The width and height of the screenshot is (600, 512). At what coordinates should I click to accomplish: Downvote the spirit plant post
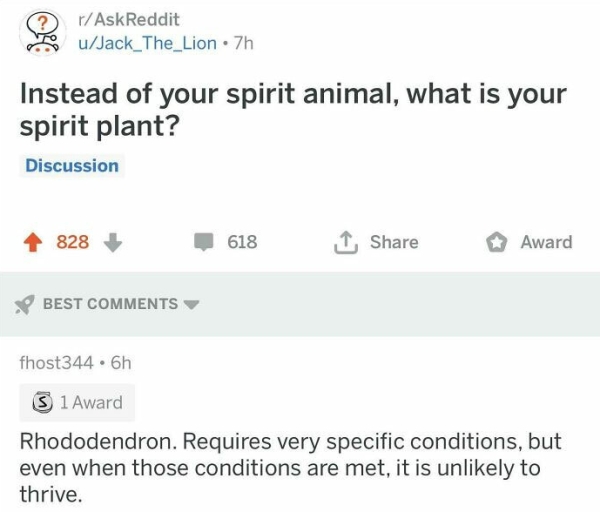[113, 242]
